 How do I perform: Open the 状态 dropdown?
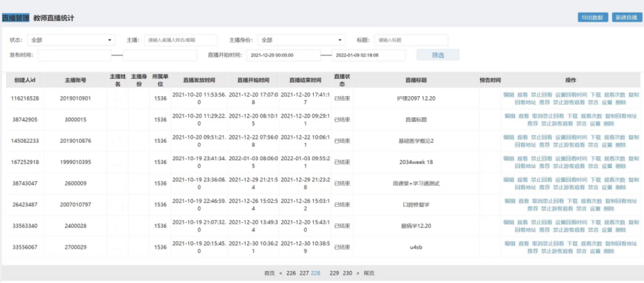[71, 40]
